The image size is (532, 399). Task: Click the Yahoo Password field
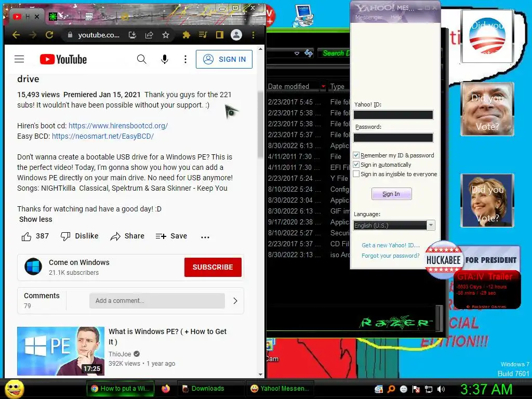coord(393,137)
